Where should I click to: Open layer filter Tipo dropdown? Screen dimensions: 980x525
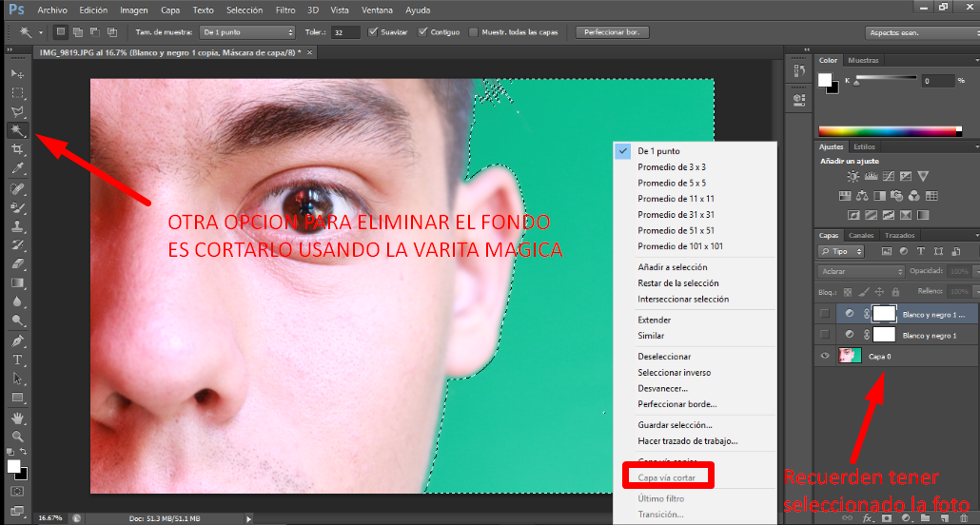[840, 251]
